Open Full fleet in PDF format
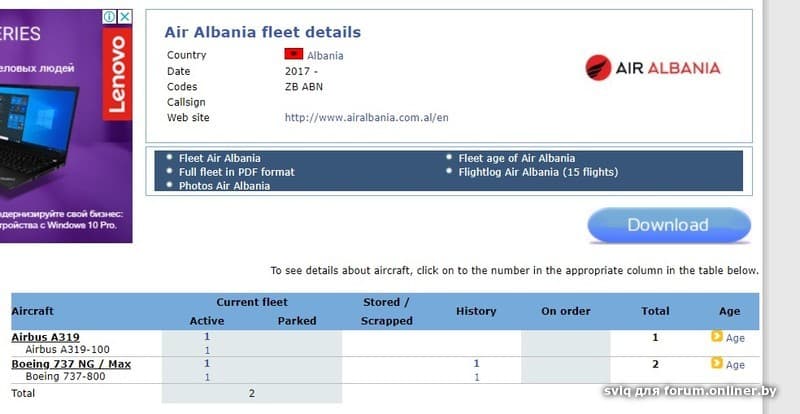This screenshot has height=414, width=800. tap(236, 172)
